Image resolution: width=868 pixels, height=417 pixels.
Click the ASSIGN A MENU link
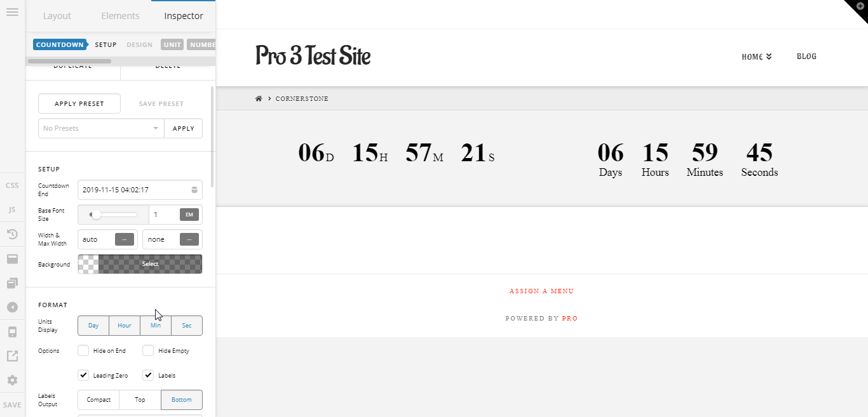click(541, 291)
